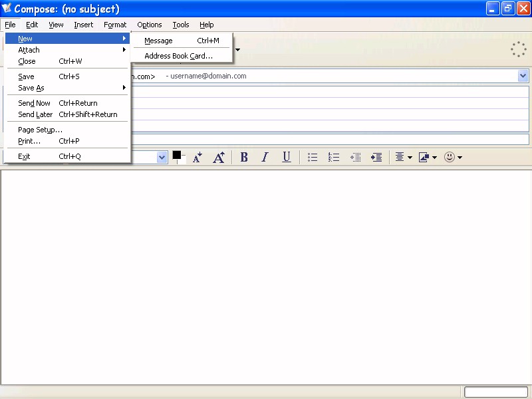
Task: Indent the text with increase indent icon
Action: point(376,157)
